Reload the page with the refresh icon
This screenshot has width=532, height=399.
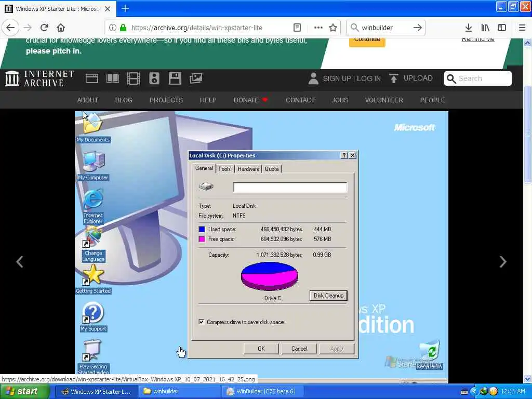point(44,28)
